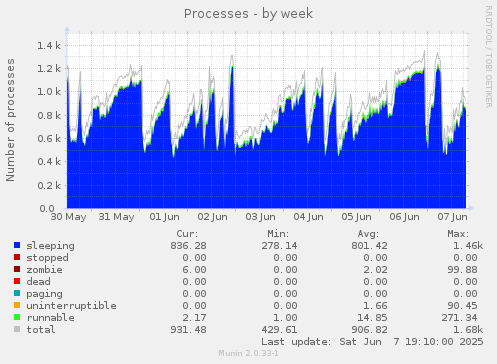Screen dimensions: 497x364
Task: Click zombie maximum value 99.88
Action: [x=463, y=270]
